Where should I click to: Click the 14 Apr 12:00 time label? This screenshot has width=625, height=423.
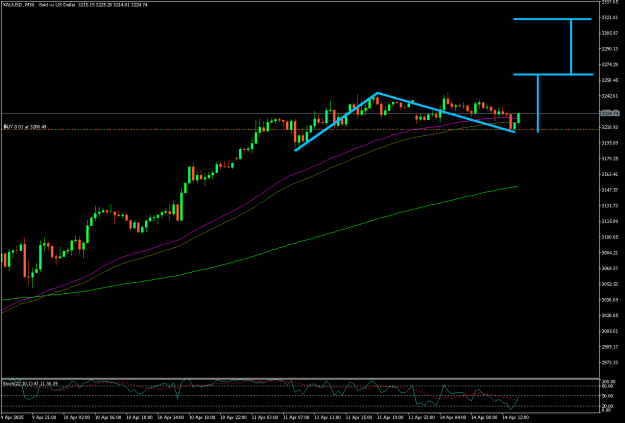coord(517,417)
